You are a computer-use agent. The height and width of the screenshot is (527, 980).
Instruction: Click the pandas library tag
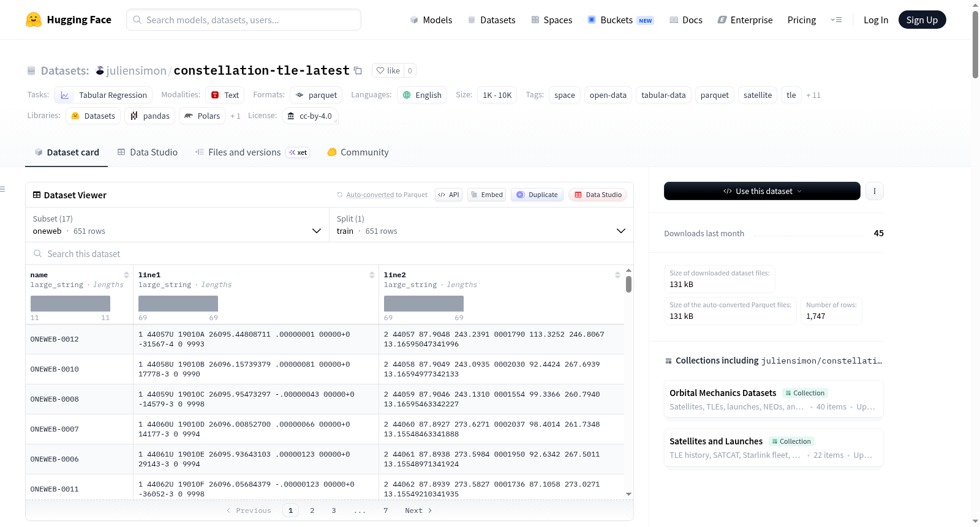(149, 116)
